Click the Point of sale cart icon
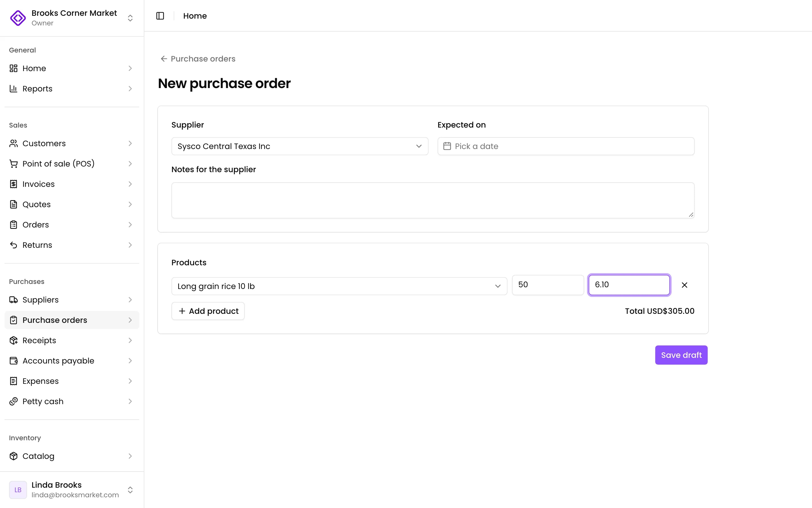 click(x=14, y=164)
